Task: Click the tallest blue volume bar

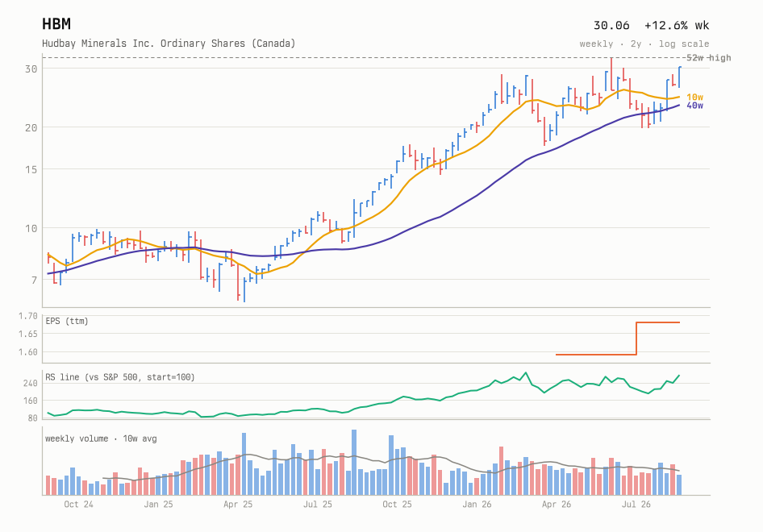Action: click(x=354, y=463)
